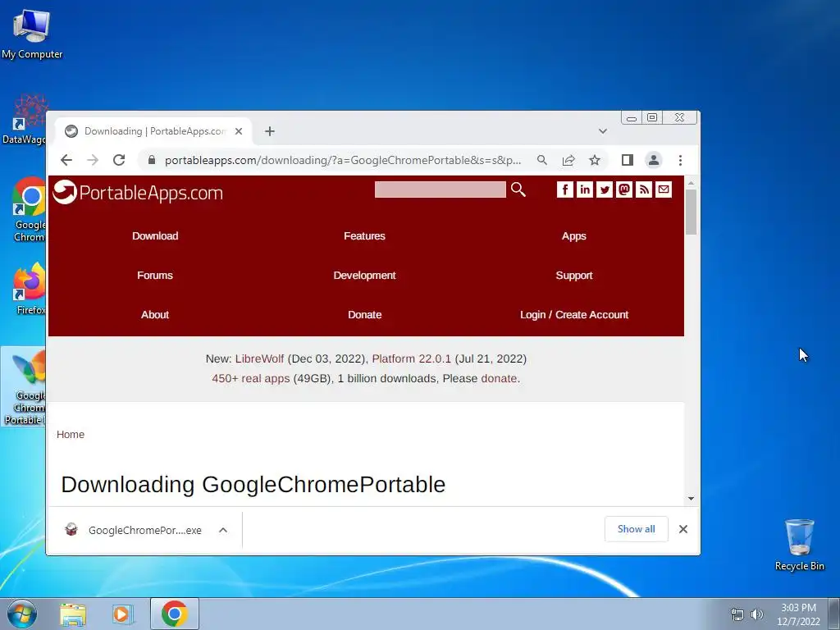Open the Download menu item
840x630 pixels.
pyautogui.click(x=155, y=235)
